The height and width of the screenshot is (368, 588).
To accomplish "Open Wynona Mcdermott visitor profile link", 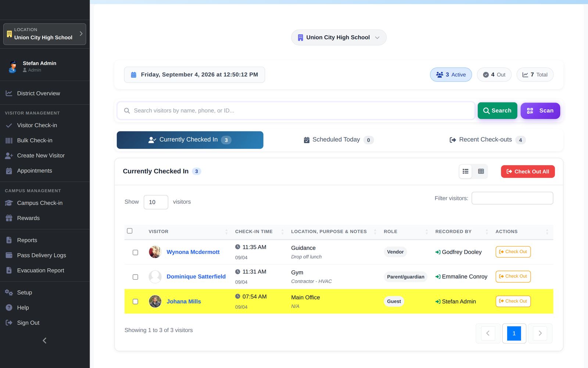I will 193,252.
